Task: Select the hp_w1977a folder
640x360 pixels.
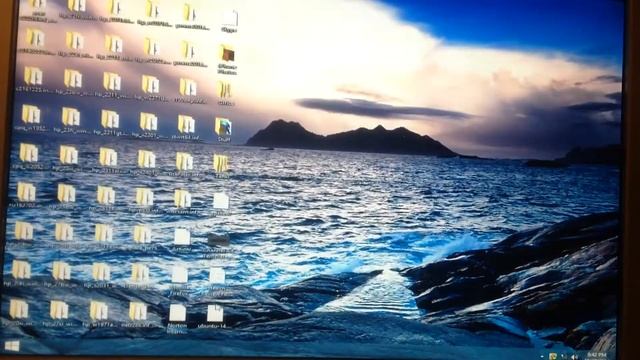Action: (x=99, y=311)
